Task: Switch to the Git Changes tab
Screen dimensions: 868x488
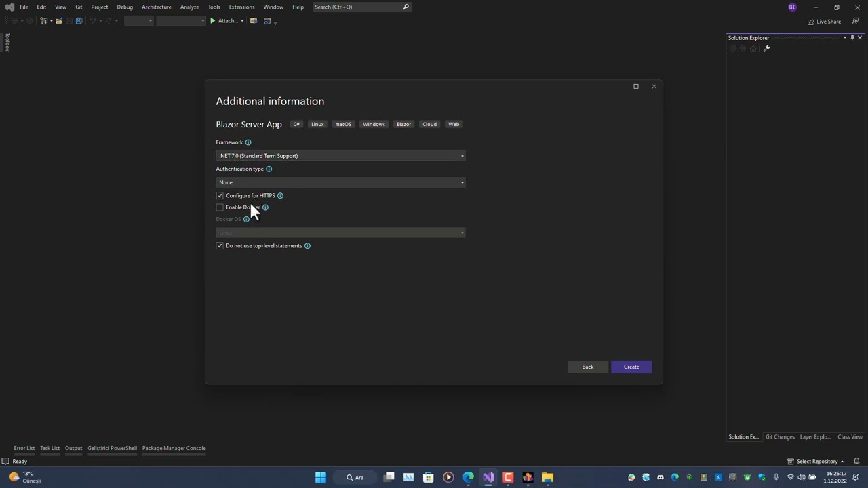Action: pos(780,437)
